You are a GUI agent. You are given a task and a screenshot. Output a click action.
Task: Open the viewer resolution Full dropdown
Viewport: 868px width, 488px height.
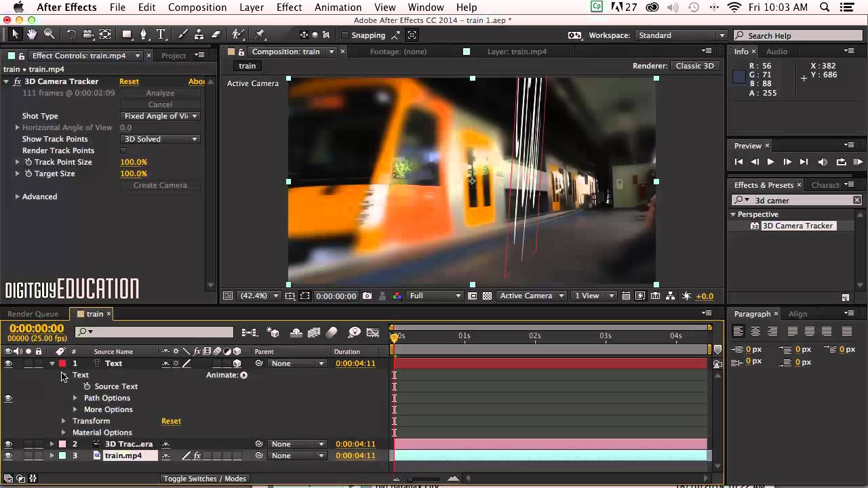click(435, 296)
